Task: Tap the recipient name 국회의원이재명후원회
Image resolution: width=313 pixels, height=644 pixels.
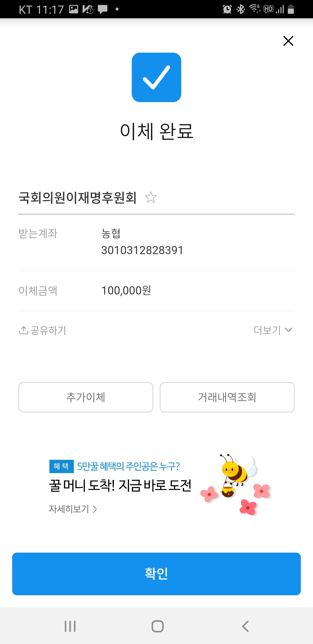Action: point(77,198)
